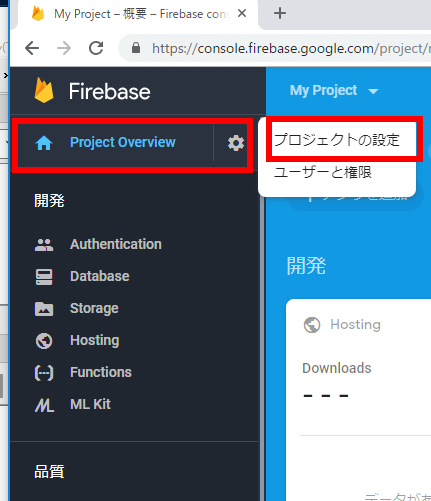Click the Database server icon
This screenshot has width=431, height=501.
tap(44, 277)
